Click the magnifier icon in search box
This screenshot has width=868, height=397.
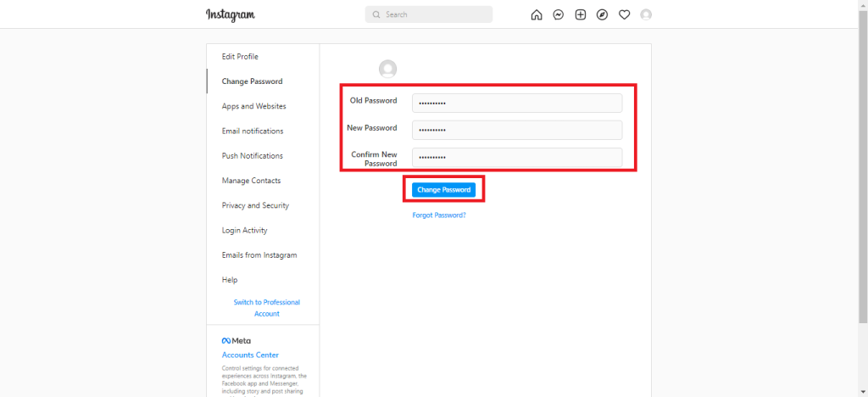click(376, 14)
